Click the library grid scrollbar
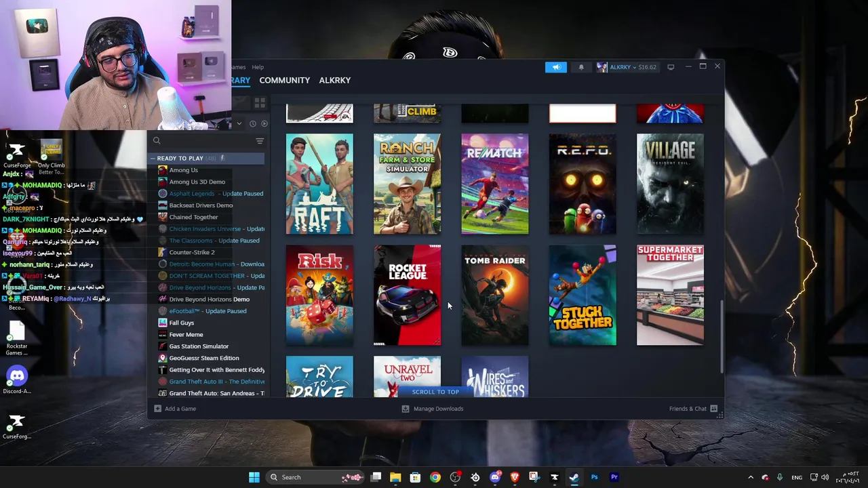The height and width of the screenshot is (488, 868). tap(722, 337)
